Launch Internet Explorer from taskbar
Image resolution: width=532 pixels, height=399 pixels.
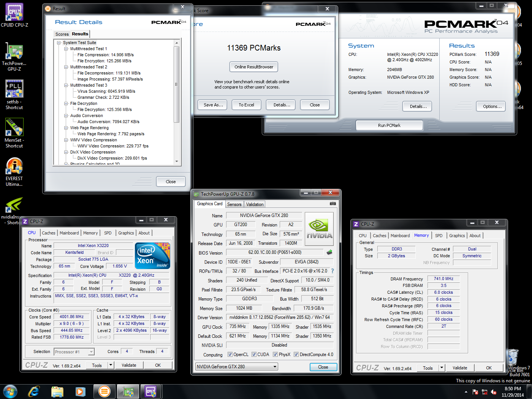tap(34, 391)
